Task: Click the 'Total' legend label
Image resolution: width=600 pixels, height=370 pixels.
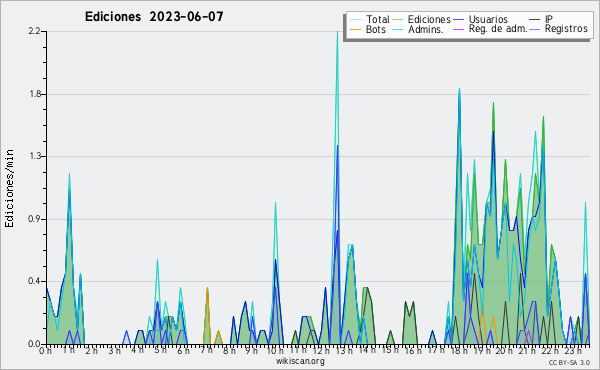Action: [x=378, y=19]
